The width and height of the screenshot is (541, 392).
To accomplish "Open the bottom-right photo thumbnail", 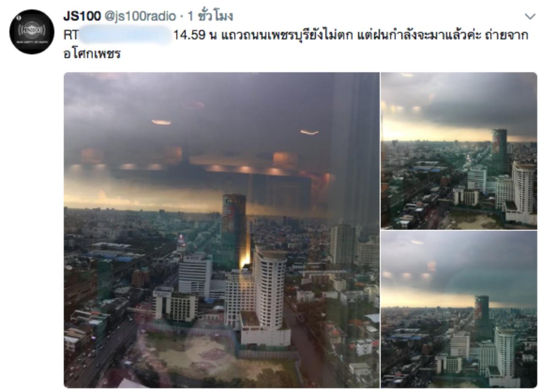I will coord(459,309).
